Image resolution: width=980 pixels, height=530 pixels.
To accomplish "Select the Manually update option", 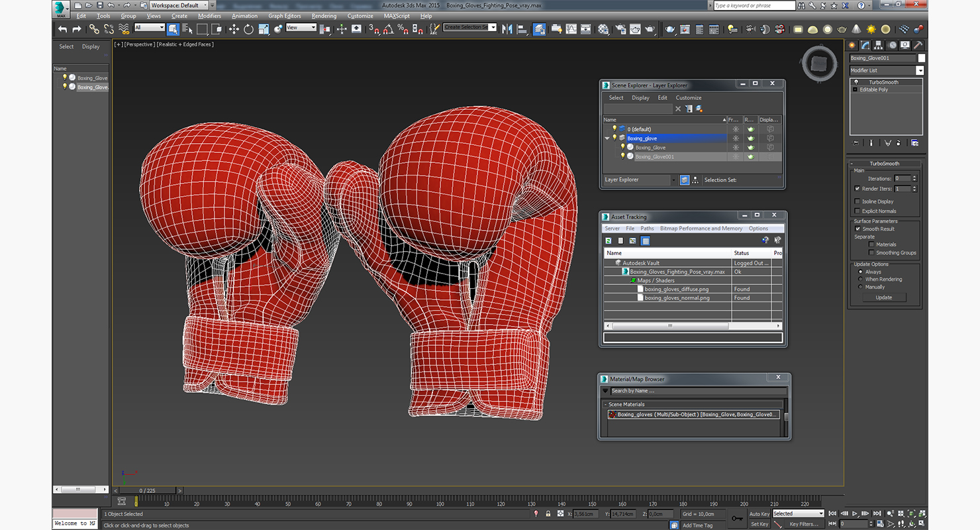I will 861,287.
